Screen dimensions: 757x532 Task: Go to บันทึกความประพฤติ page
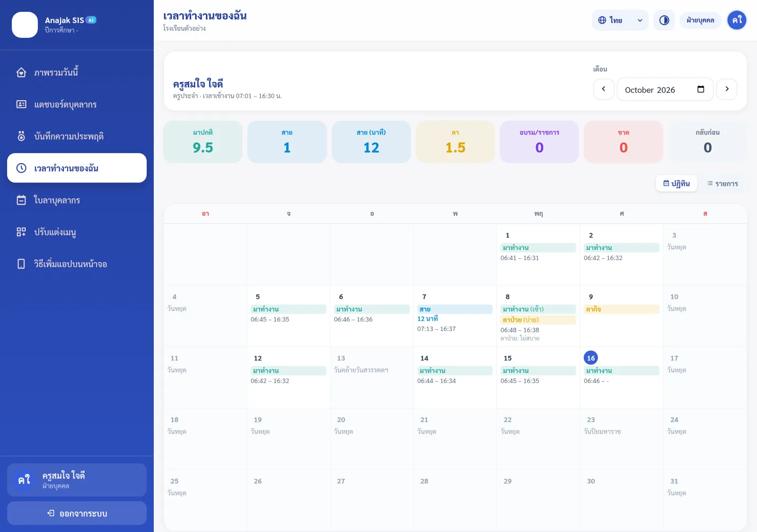pyautogui.click(x=77, y=136)
